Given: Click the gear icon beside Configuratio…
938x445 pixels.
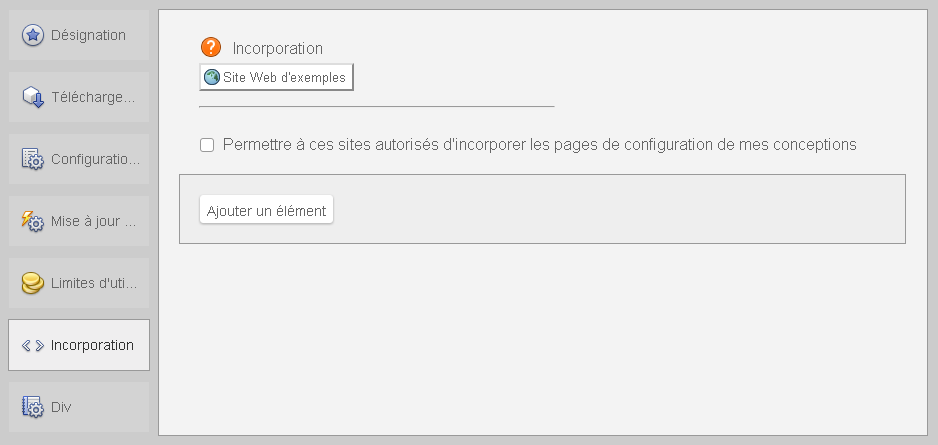Looking at the screenshot, I should [x=33, y=159].
